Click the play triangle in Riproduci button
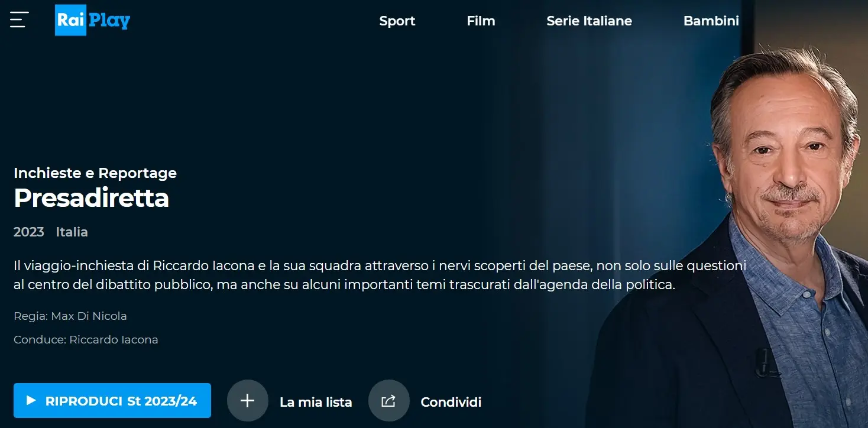The width and height of the screenshot is (868, 428). pyautogui.click(x=31, y=401)
